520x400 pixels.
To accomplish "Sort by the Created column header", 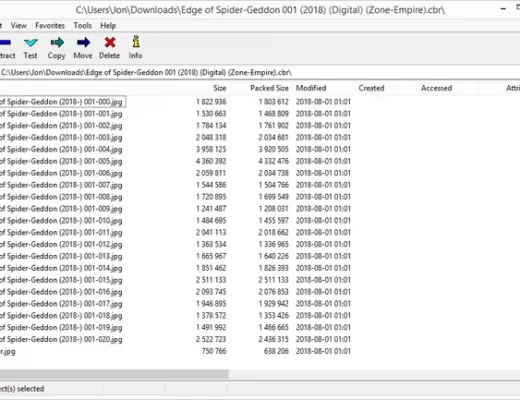I will (x=371, y=88).
